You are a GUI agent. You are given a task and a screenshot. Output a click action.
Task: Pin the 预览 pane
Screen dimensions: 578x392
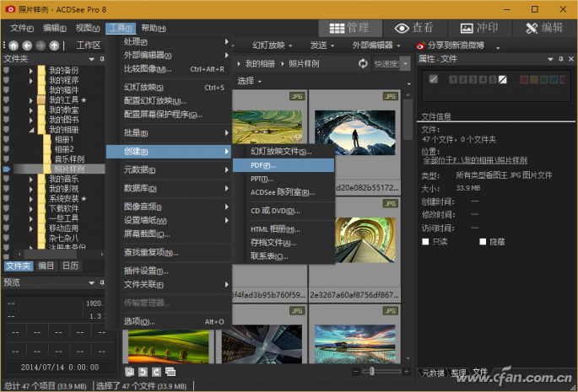coord(102,282)
